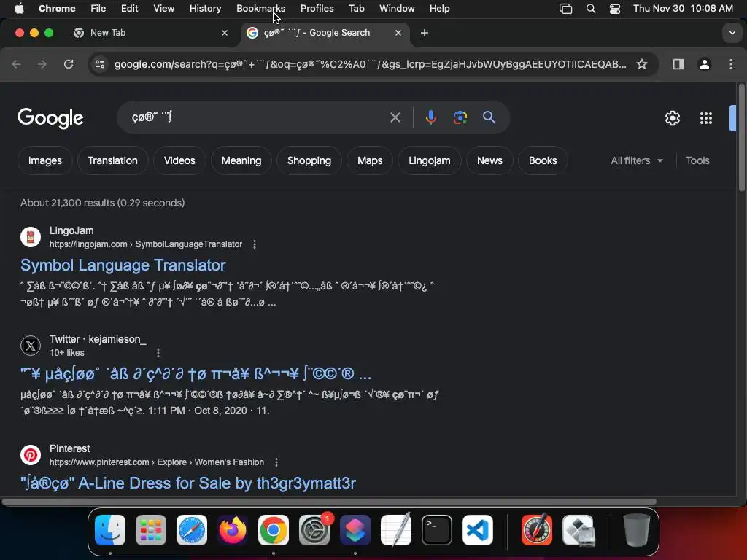Open the kejamieson_ Twitter result link
The width and height of the screenshot is (747, 560).
(x=196, y=374)
